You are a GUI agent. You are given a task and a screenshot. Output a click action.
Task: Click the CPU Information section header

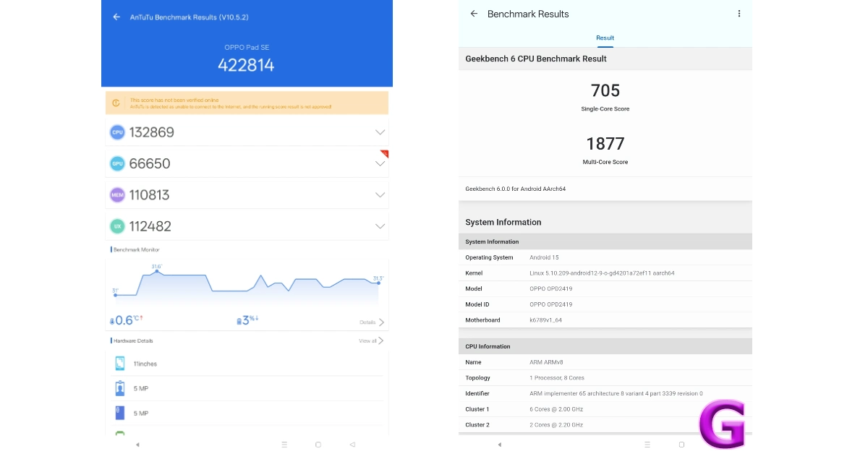[605, 346]
